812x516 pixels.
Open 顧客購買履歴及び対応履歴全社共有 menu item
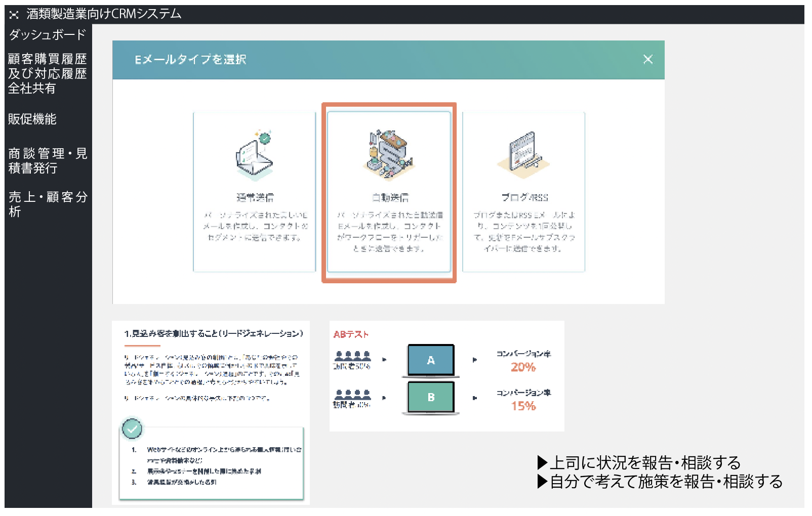(48, 74)
